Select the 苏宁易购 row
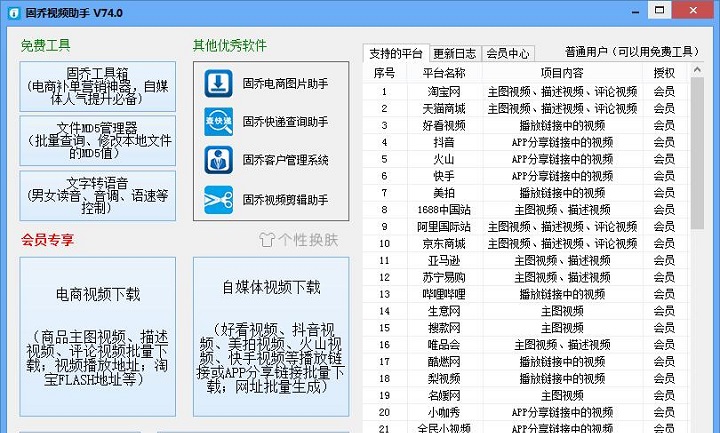The image size is (720, 433). 525,277
